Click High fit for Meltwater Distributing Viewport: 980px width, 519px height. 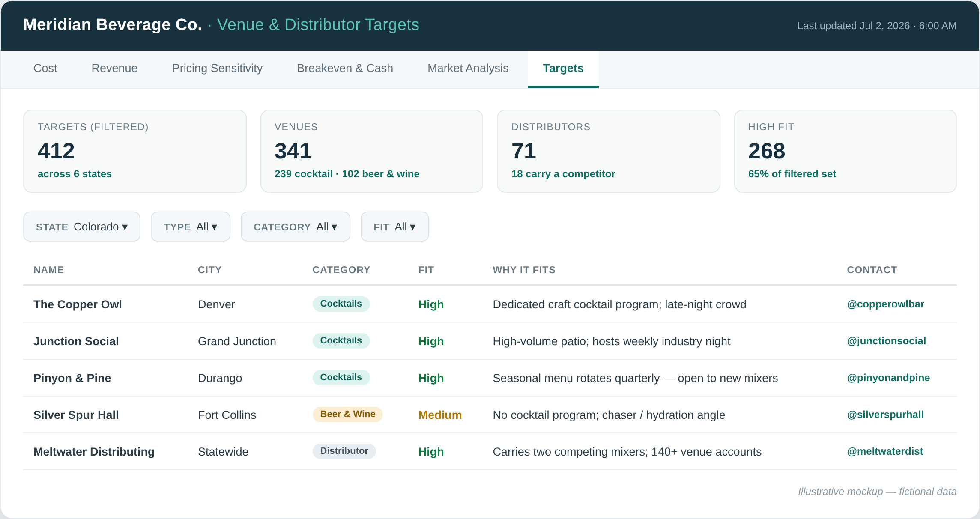click(431, 452)
